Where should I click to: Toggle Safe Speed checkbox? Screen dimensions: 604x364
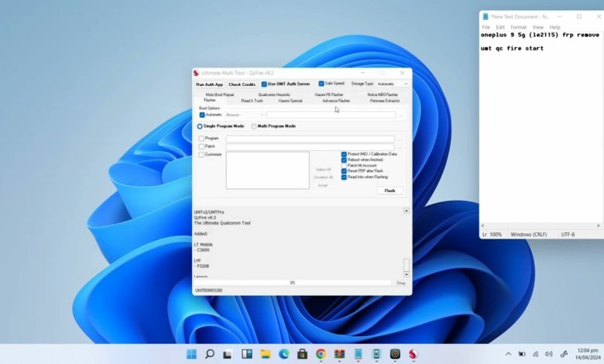click(321, 84)
